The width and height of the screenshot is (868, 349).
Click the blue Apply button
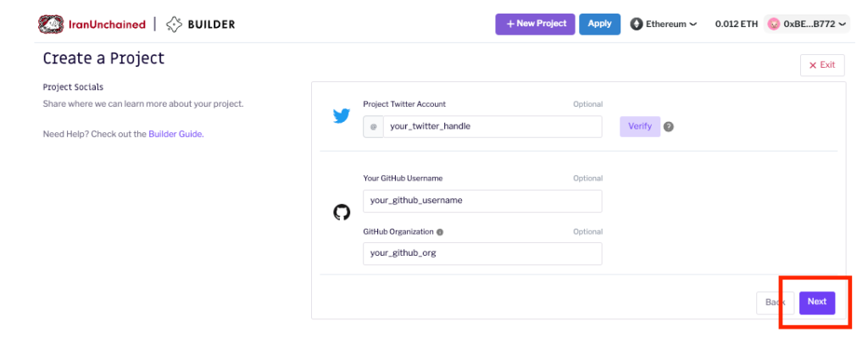599,24
